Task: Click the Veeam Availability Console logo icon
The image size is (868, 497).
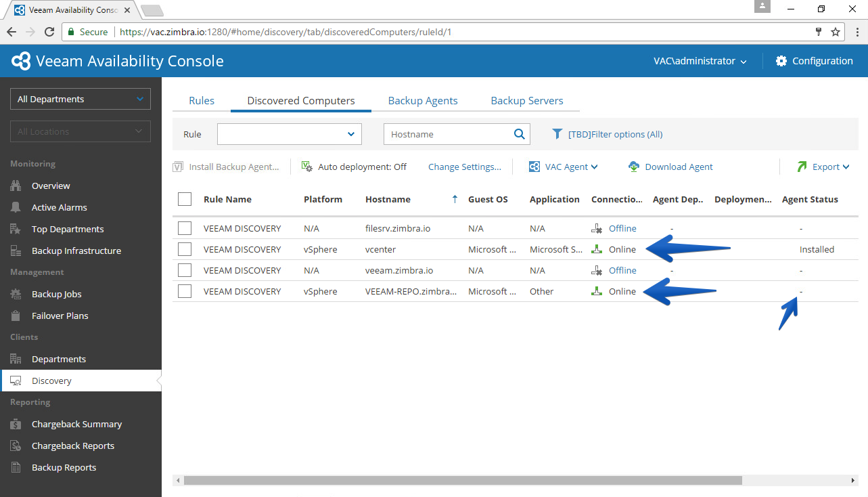Action: tap(21, 61)
